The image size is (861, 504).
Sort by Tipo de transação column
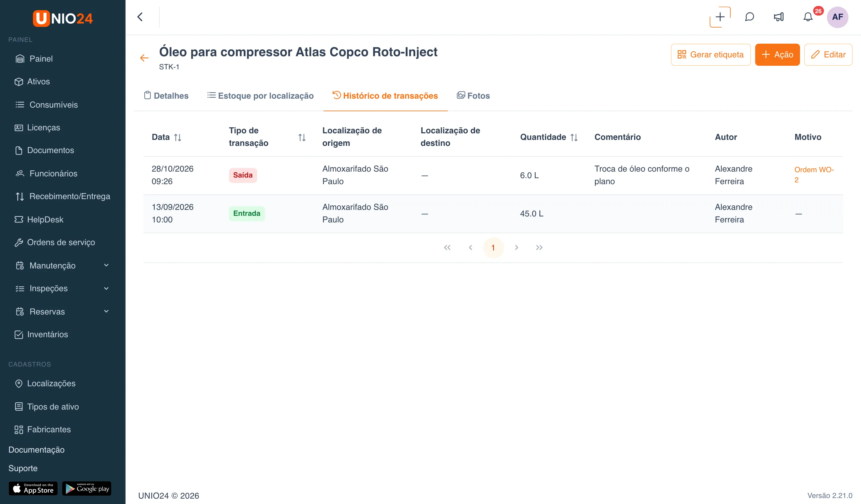(x=302, y=138)
